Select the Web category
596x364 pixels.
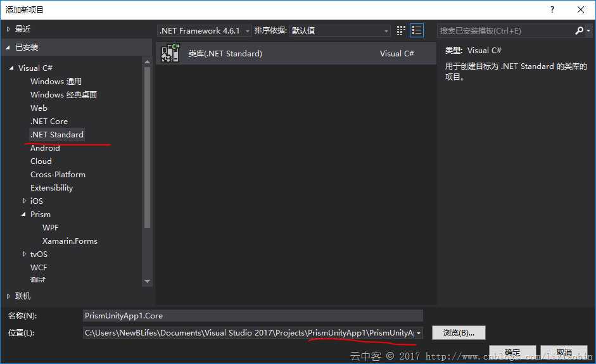[39, 108]
